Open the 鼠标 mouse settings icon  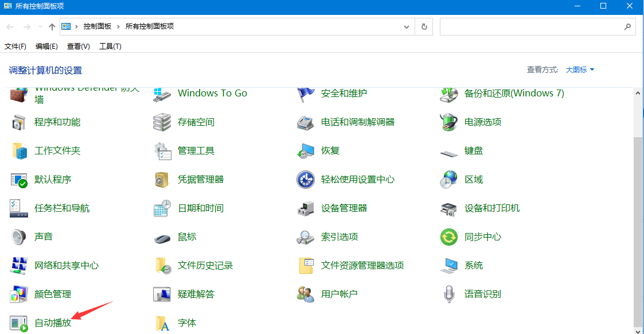coord(162,237)
